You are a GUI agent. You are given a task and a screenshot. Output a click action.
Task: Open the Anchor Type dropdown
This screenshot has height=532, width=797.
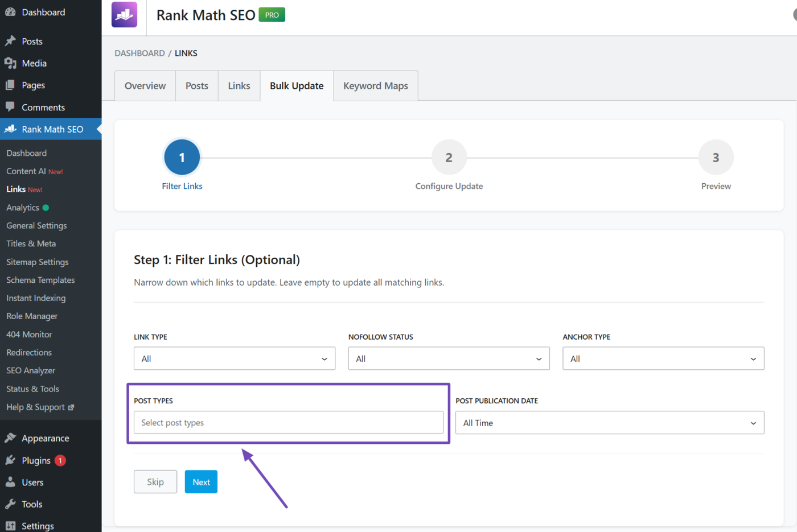click(663, 358)
